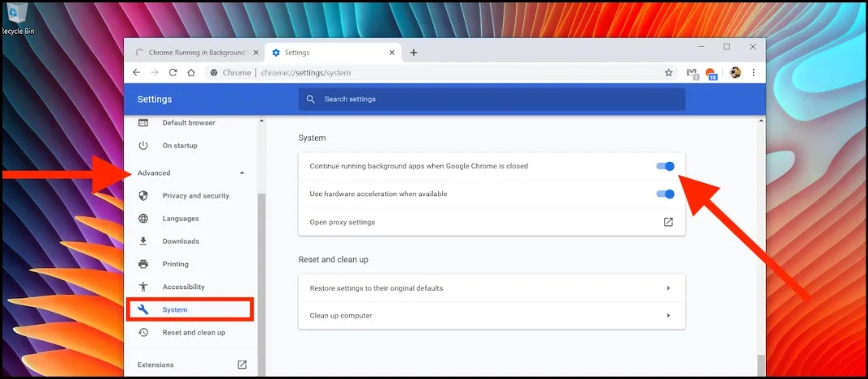Click the orange extension icon with badge
Image resolution: width=868 pixels, height=379 pixels.
pos(712,73)
